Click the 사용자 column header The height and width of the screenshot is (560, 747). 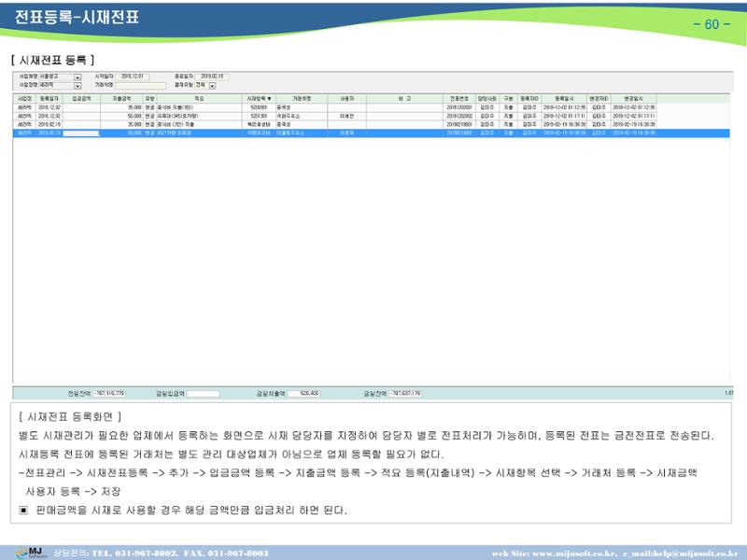coord(346,99)
